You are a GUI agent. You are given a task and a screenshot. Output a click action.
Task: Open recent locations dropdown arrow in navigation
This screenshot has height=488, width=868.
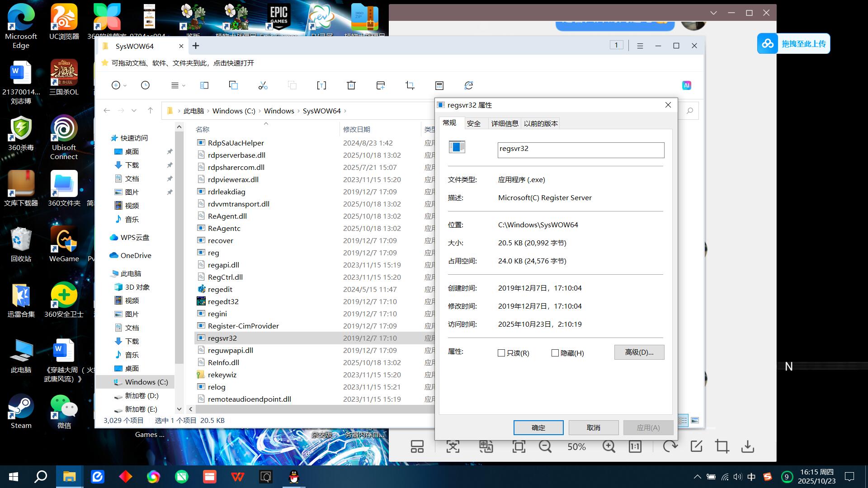pyautogui.click(x=134, y=111)
